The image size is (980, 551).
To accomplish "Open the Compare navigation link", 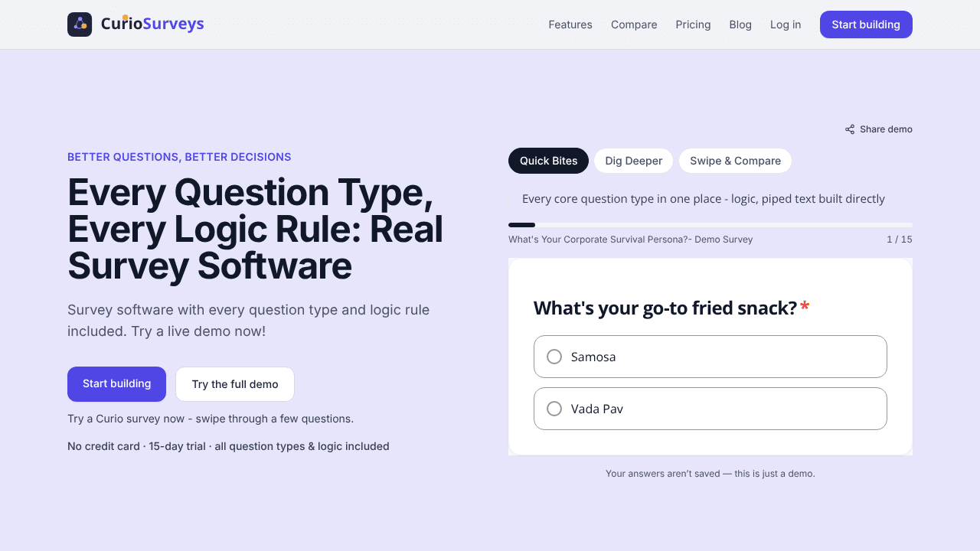I will point(634,24).
